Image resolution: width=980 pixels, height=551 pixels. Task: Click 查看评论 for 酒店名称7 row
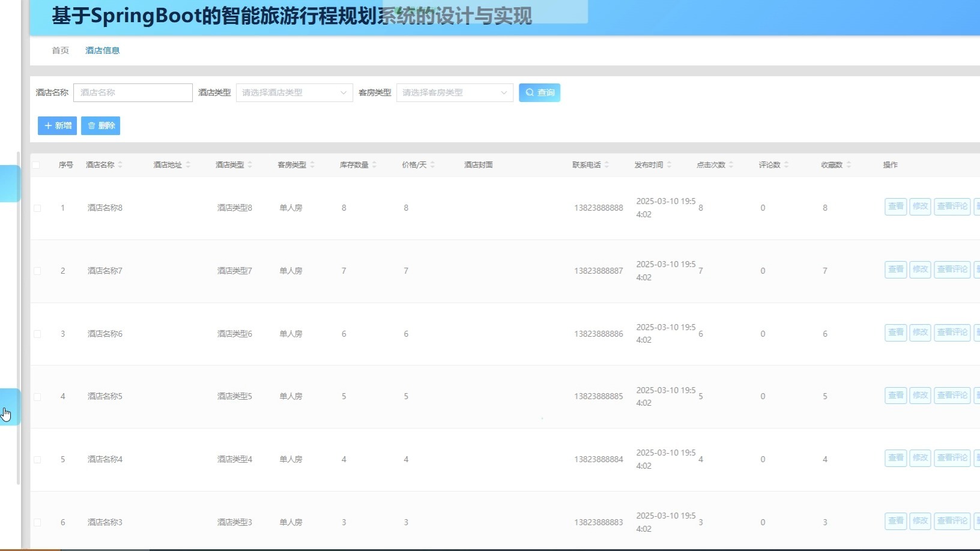tap(952, 269)
